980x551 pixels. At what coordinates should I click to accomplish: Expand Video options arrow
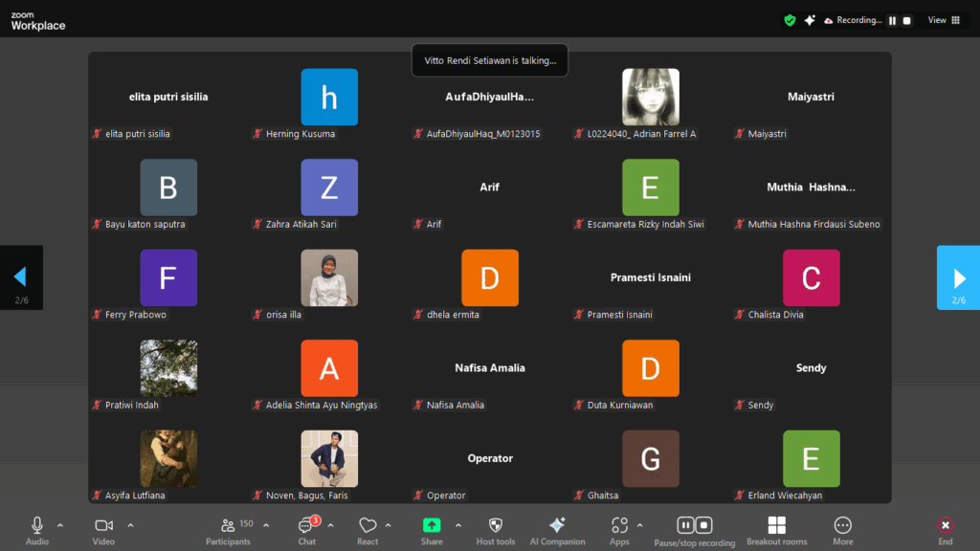pos(130,525)
